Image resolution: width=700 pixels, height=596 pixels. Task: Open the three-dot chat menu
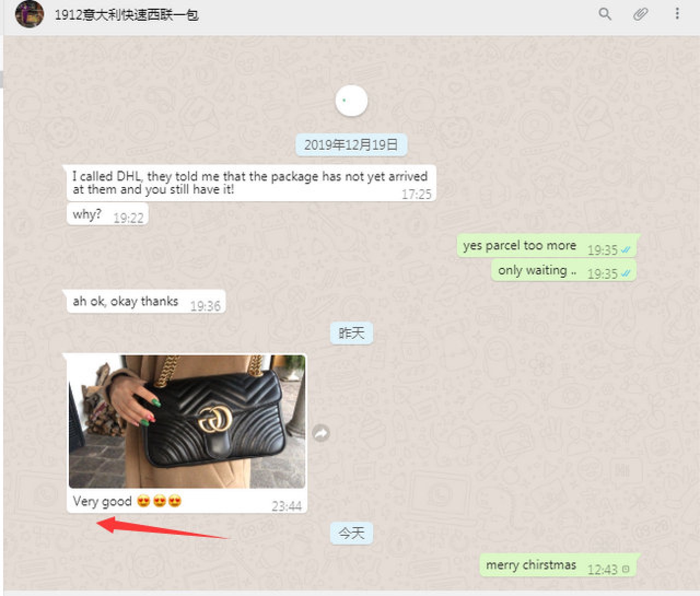677,13
